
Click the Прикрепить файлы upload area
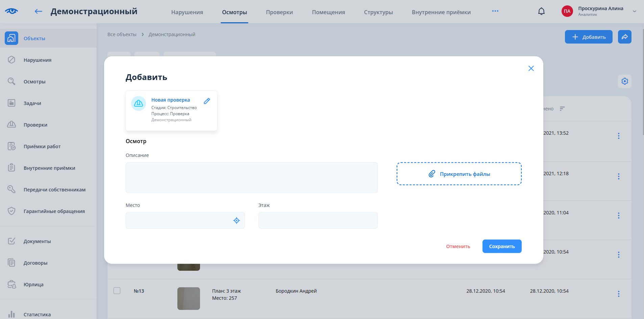coord(459,174)
